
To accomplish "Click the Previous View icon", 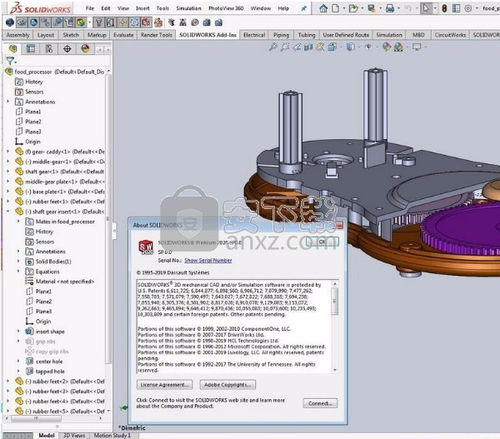I will click(297, 47).
